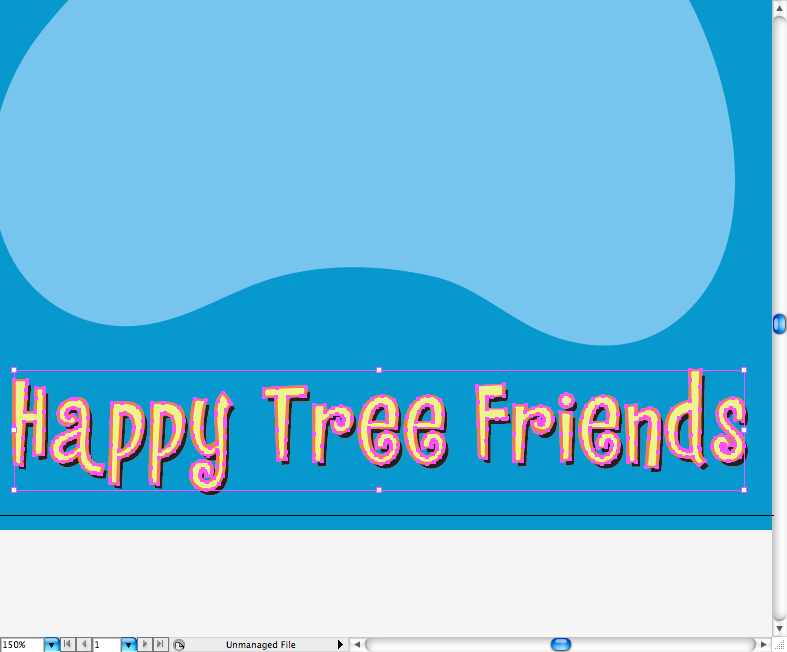Click the Unmanaged File status label
Screen dimensions: 787x652
[x=260, y=645]
